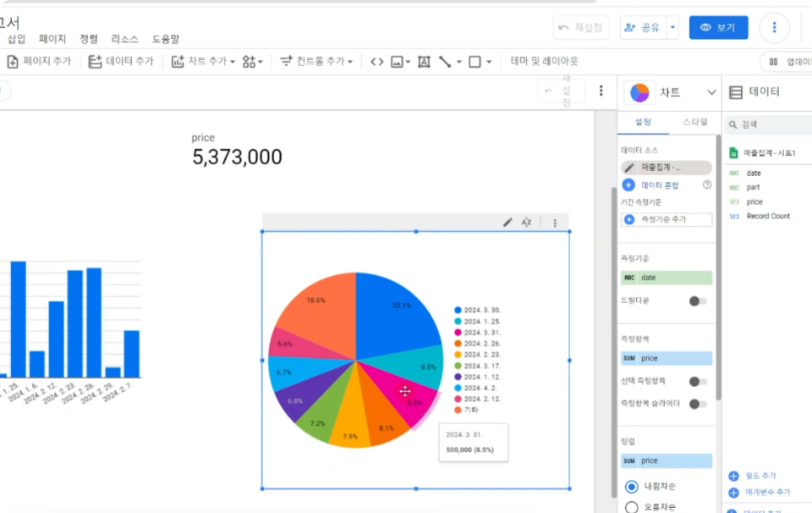Click 매개변수 추가 link
This screenshot has width=812, height=513.
(x=768, y=493)
